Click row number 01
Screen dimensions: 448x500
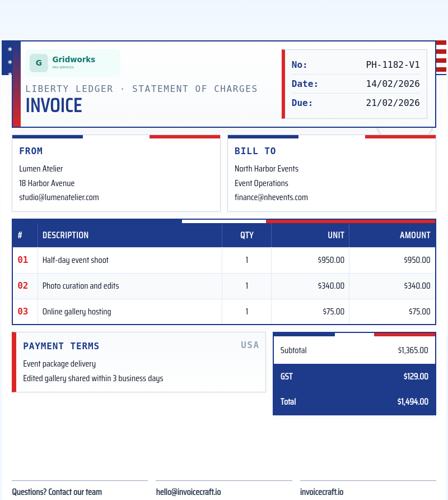pyautogui.click(x=22, y=260)
